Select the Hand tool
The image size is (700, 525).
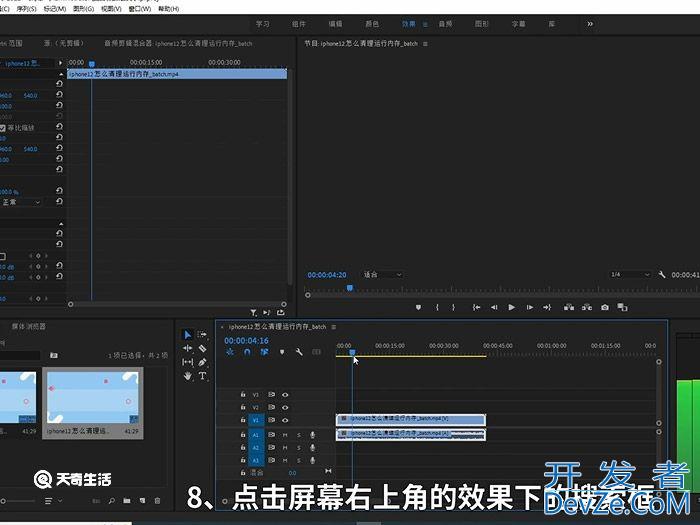point(188,376)
